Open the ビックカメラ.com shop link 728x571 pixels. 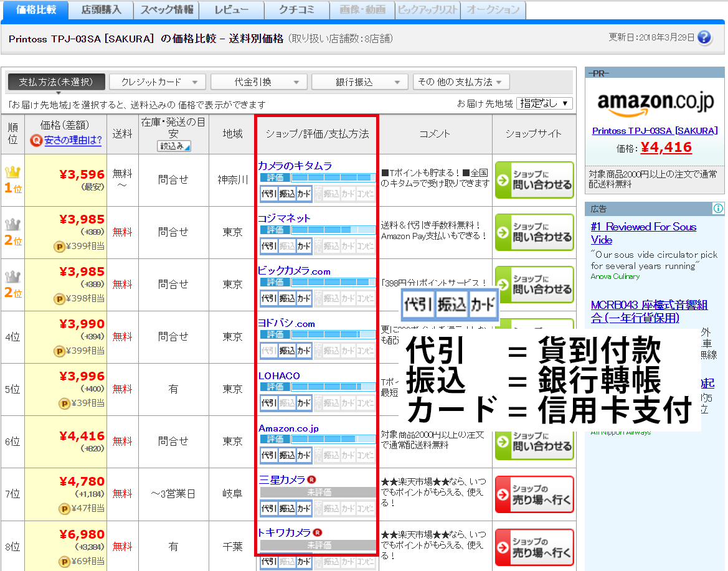[295, 271]
